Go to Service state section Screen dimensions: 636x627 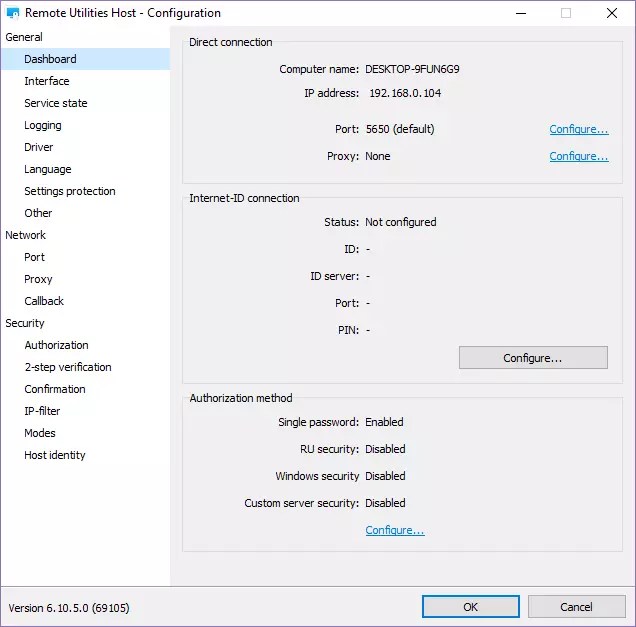(x=56, y=103)
